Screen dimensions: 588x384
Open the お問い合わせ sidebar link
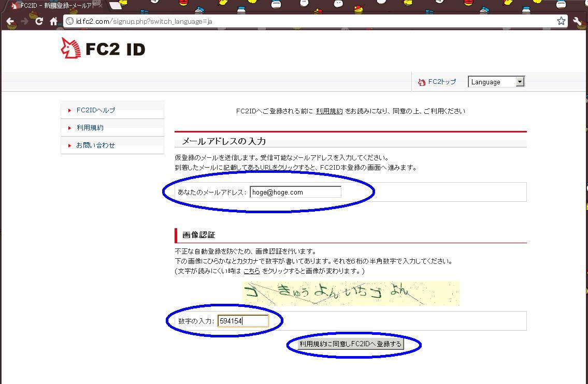click(96, 145)
